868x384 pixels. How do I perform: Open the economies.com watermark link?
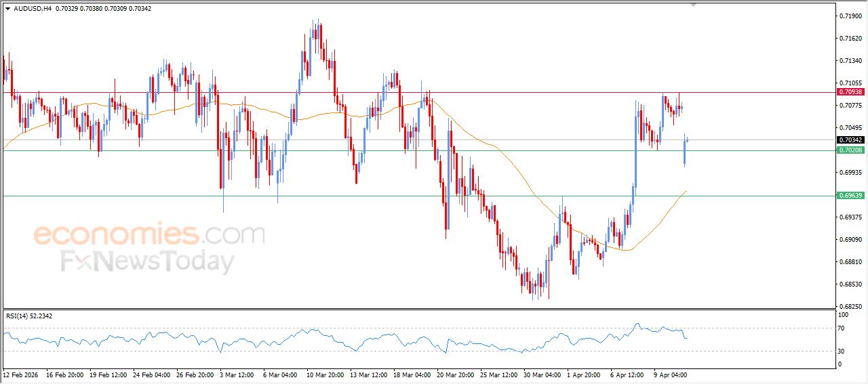[149, 235]
